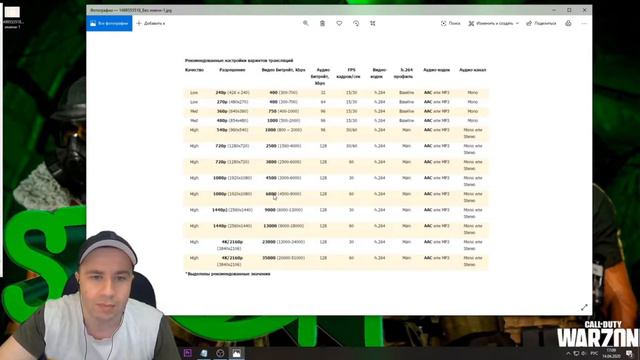Delete the photo with trash icon
Image resolution: width=640 pixels, height=360 pixels.
click(x=322, y=23)
